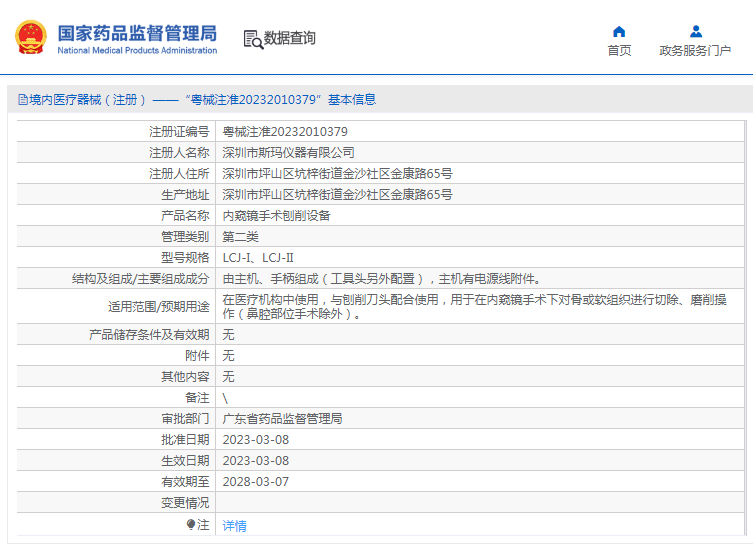753x556 pixels.
Task: Click the 无 value in 其他内容 row
Action: tap(228, 377)
